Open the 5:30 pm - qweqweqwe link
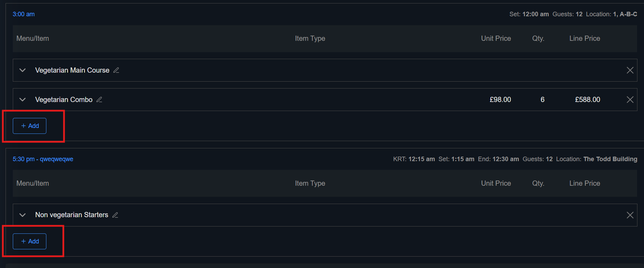Image resolution: width=644 pixels, height=268 pixels. [43, 159]
